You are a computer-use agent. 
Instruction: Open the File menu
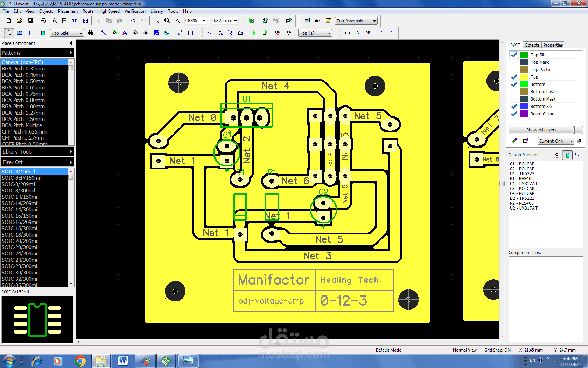(x=6, y=11)
